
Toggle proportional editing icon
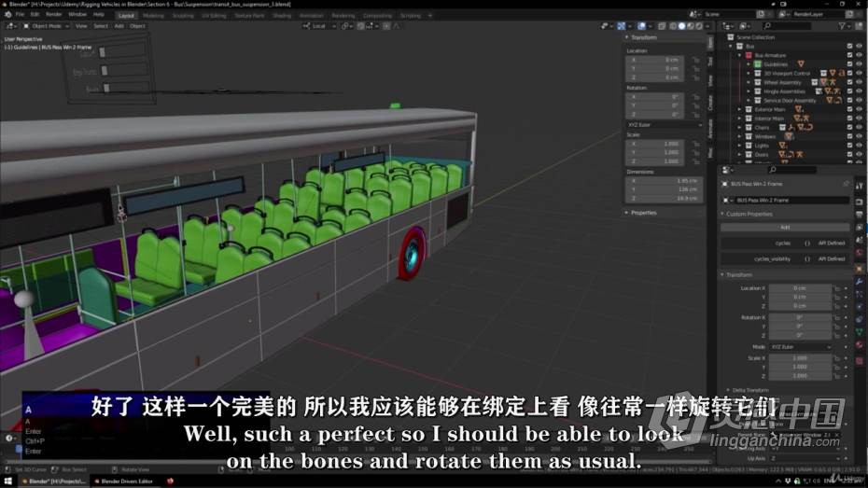386,26
